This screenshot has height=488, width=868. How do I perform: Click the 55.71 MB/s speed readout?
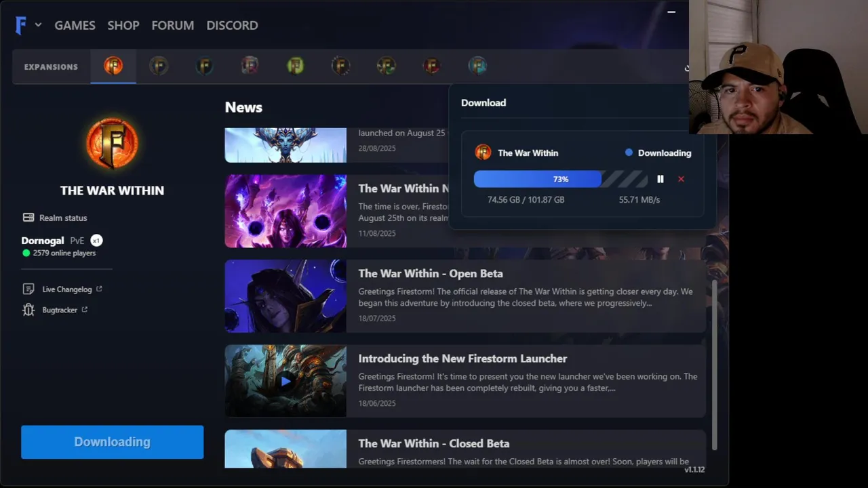click(x=639, y=200)
